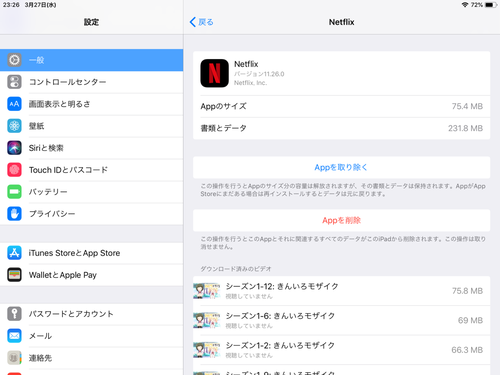Tap the Touch ID fingerprint icon
The height and width of the screenshot is (375, 500).
tap(14, 170)
